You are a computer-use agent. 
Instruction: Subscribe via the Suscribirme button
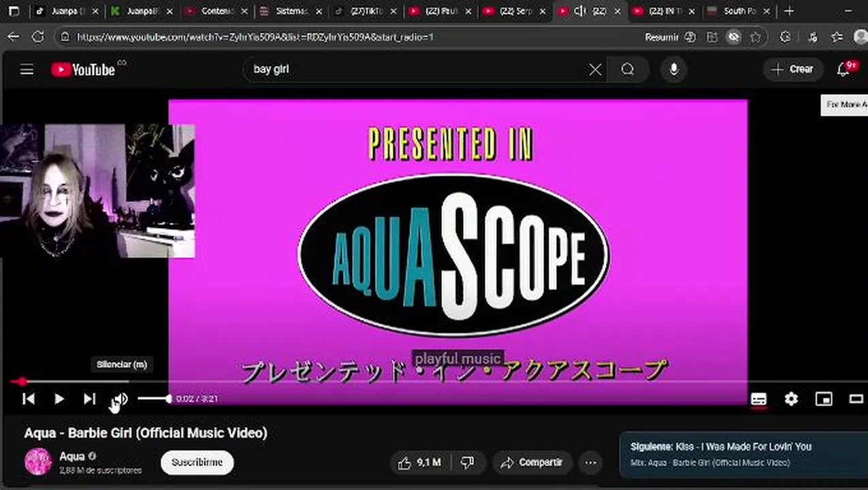coord(197,462)
